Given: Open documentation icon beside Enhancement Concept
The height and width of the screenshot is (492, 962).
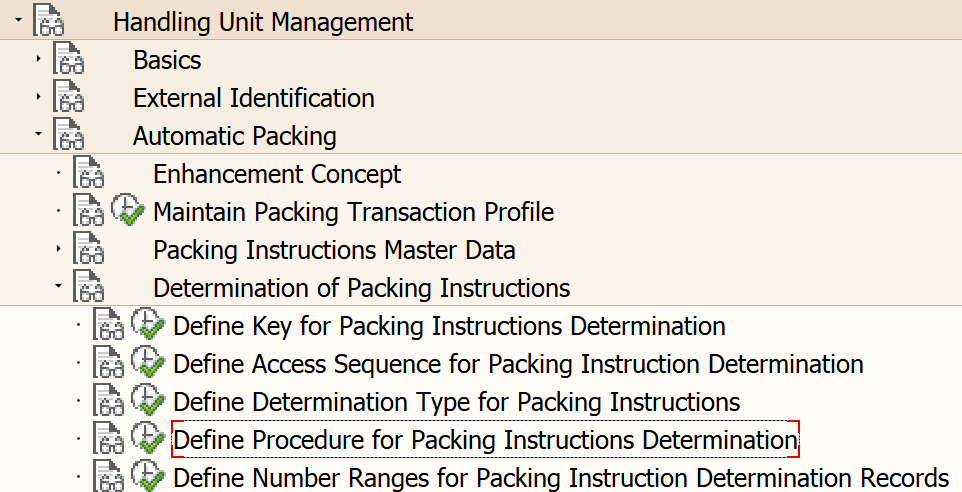Looking at the screenshot, I should click(x=88, y=173).
